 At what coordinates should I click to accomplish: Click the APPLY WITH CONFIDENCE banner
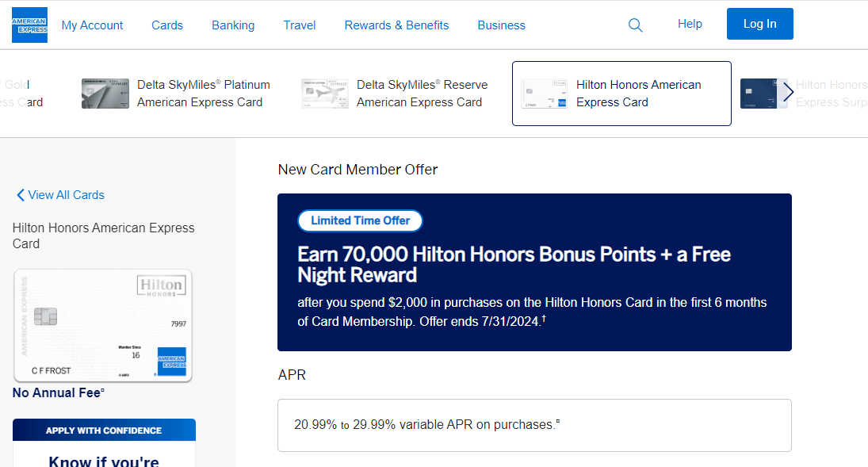(103, 430)
